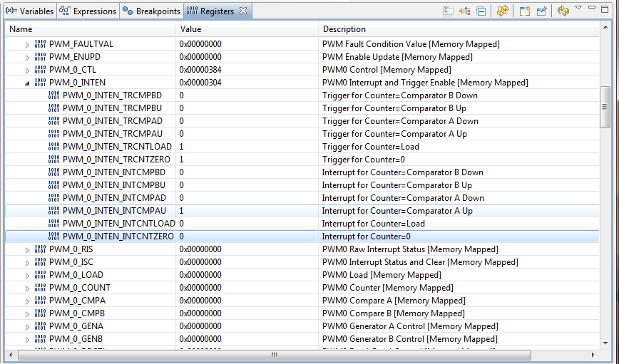Select the PWM_0_INTEN_INTCMPAU row name
The width and height of the screenshot is (619, 364).
[115, 211]
